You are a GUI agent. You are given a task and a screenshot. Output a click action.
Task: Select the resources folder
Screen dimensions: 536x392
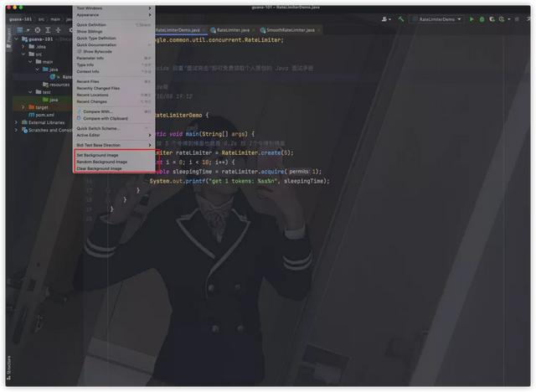[56, 85]
